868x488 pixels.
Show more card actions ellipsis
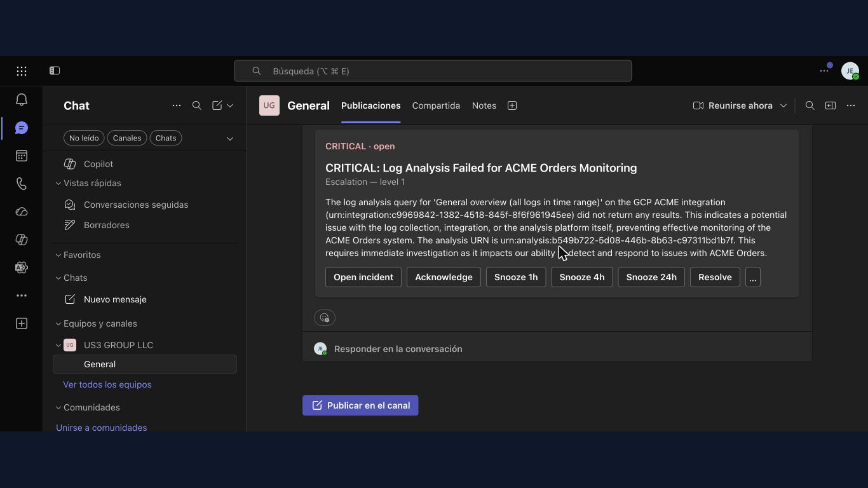753,277
